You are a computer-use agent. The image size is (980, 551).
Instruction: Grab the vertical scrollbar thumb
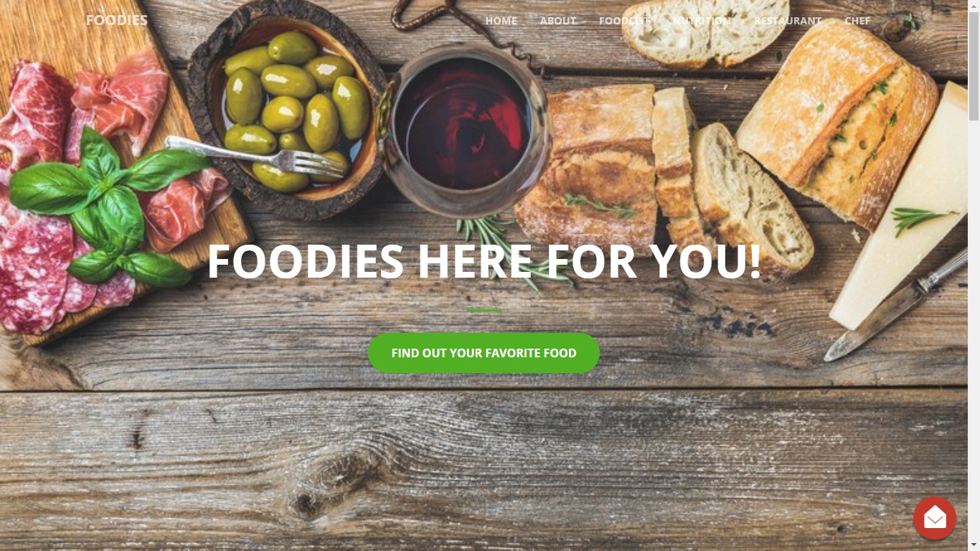point(974,66)
